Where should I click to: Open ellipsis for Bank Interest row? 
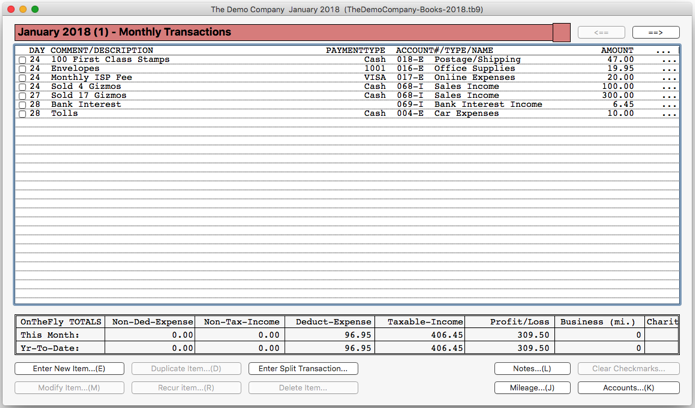point(669,105)
